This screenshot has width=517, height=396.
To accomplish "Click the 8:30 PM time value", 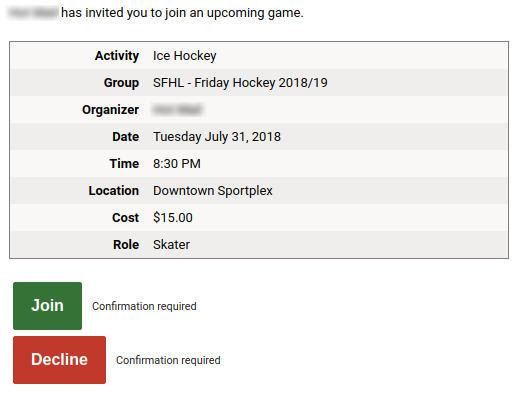I will click(x=177, y=164).
